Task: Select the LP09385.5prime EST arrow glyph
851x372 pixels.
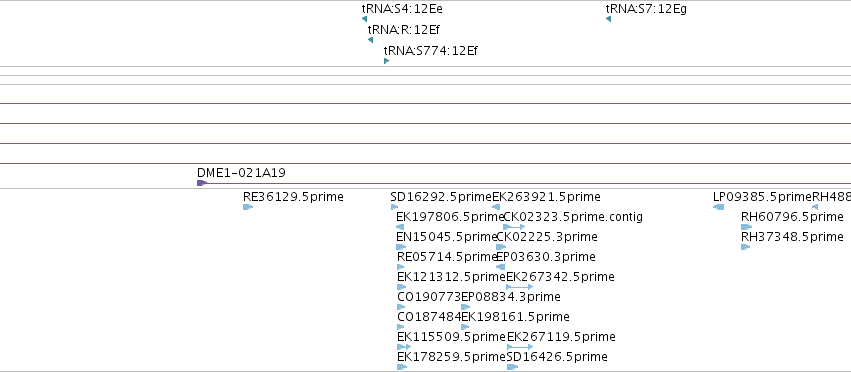Action: [719, 207]
